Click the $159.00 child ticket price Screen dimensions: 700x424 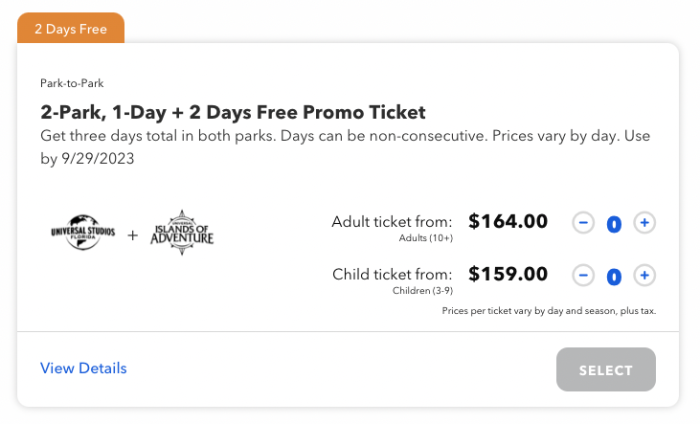(x=508, y=274)
